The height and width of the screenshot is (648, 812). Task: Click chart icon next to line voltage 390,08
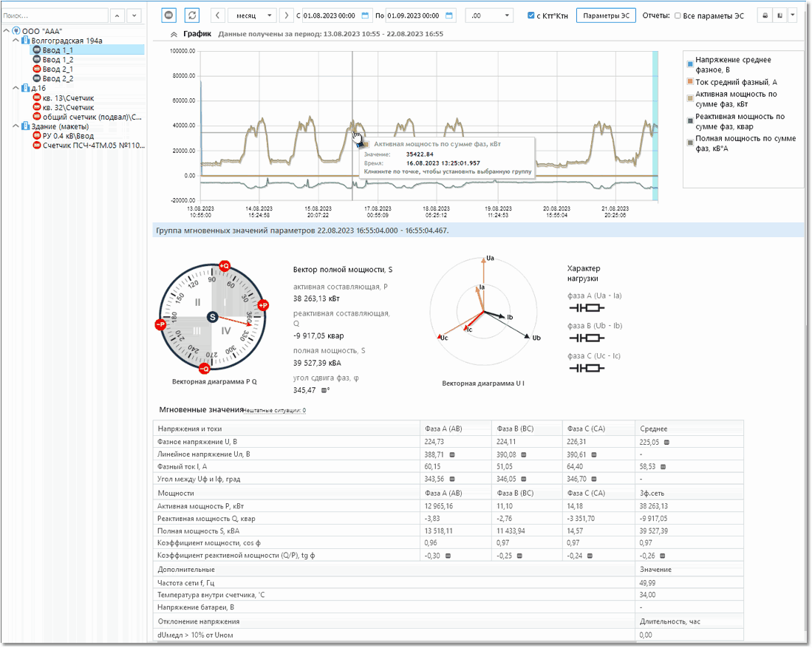point(524,455)
